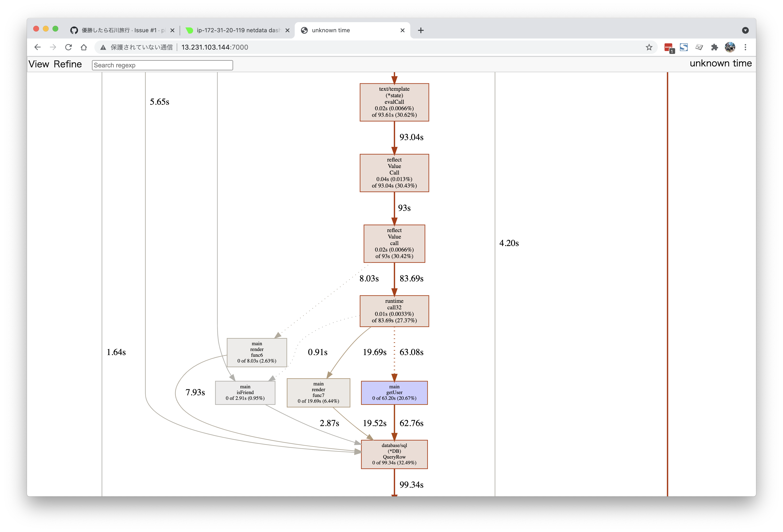Screen dimensions: 783x532
Task: Close the netdata dashboard tab
Action: (x=287, y=30)
